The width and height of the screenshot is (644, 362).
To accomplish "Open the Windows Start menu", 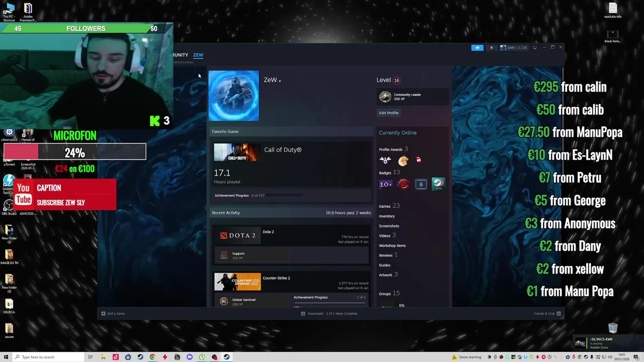I will [x=6, y=357].
